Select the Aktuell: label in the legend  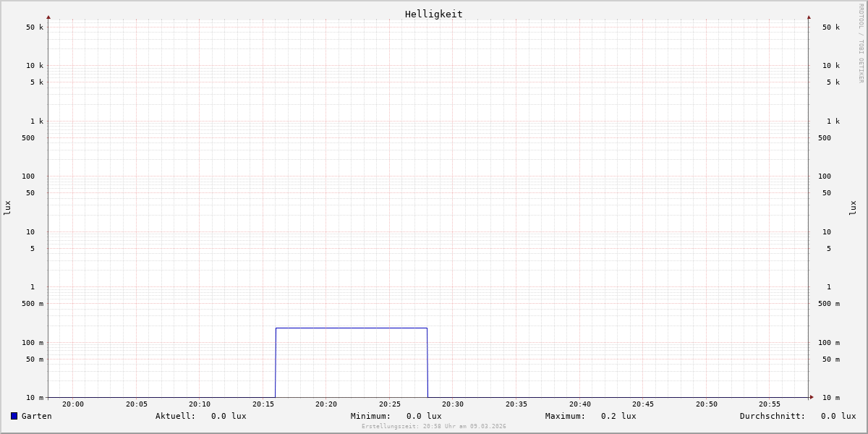coord(175,416)
